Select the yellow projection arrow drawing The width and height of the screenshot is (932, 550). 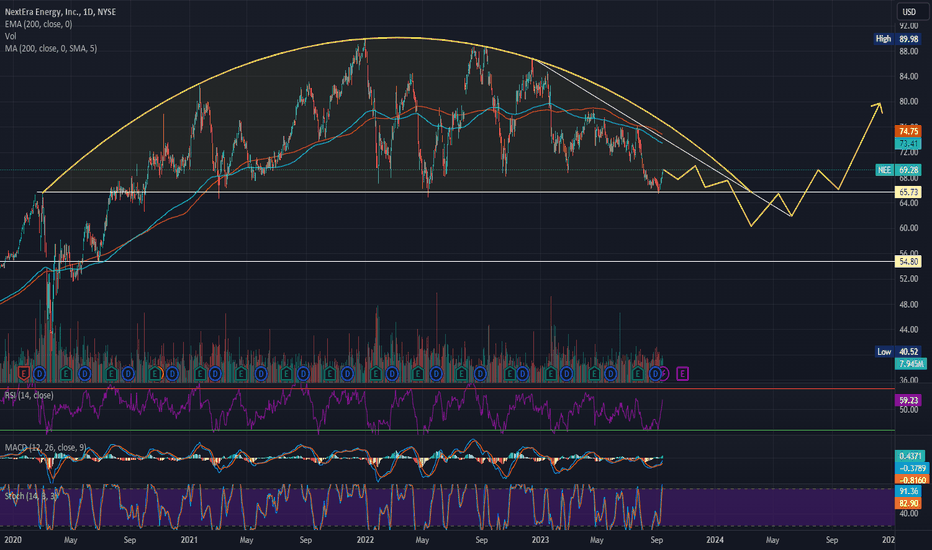click(x=860, y=144)
